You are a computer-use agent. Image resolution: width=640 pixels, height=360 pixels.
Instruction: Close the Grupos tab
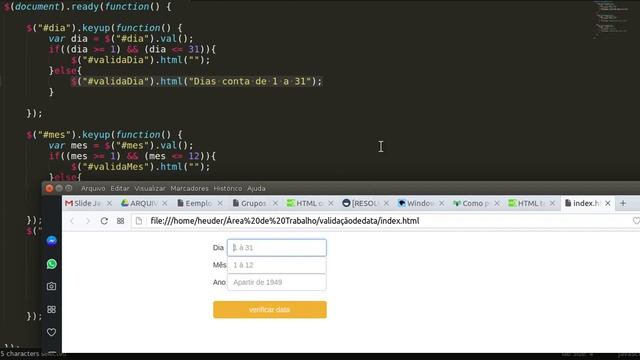275,203
